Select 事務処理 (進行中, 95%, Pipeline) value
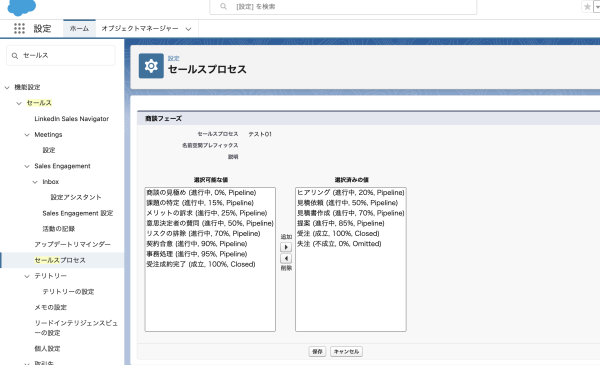This screenshot has height=365, width=600. [197, 254]
